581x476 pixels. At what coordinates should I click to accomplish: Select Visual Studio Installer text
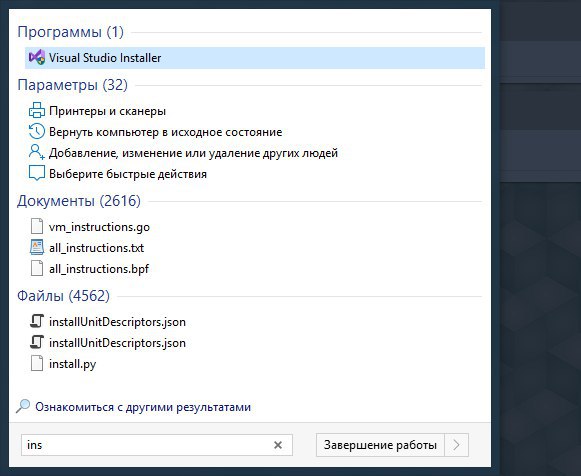pos(105,58)
